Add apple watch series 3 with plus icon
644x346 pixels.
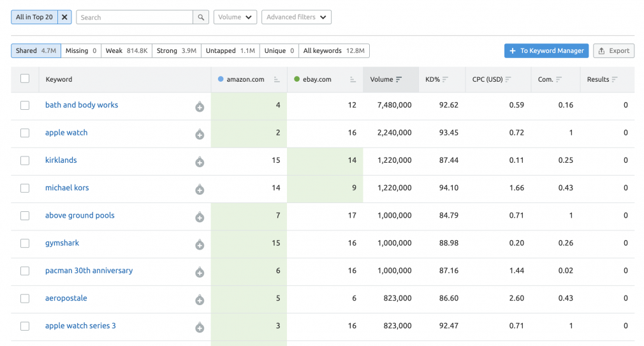tap(200, 327)
